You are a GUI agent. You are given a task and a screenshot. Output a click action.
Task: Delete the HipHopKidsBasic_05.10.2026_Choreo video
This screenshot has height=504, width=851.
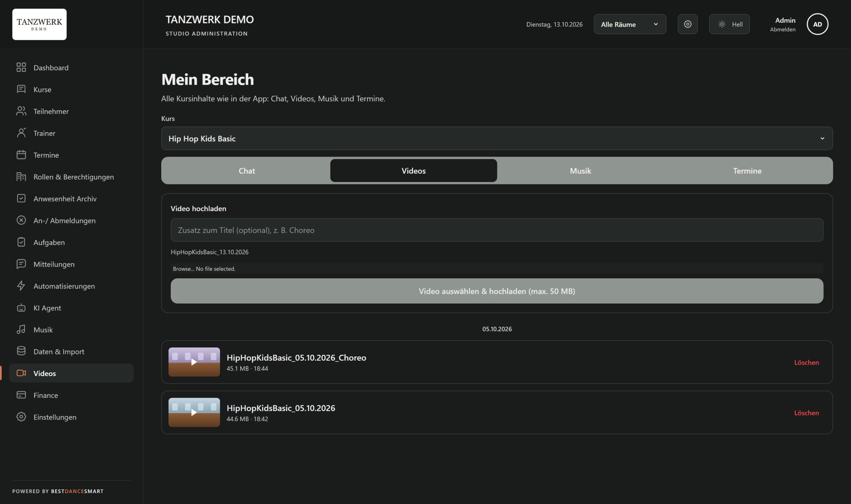[806, 362]
